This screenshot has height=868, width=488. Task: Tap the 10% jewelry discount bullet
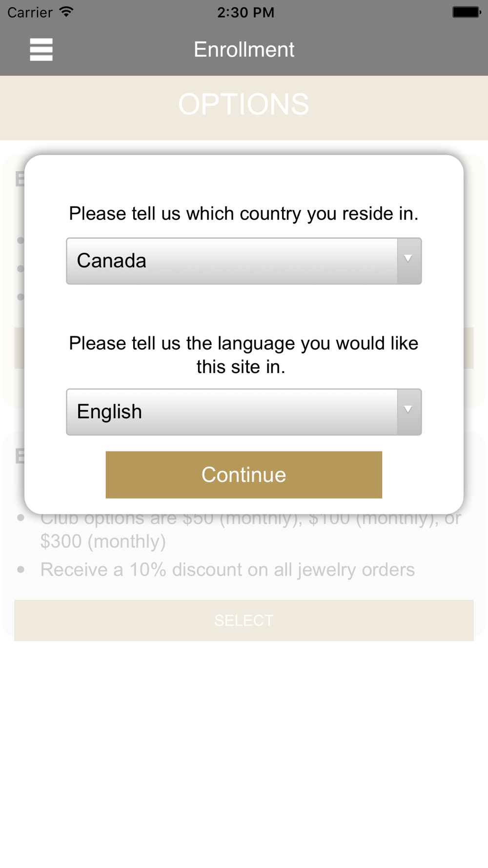coord(227,570)
